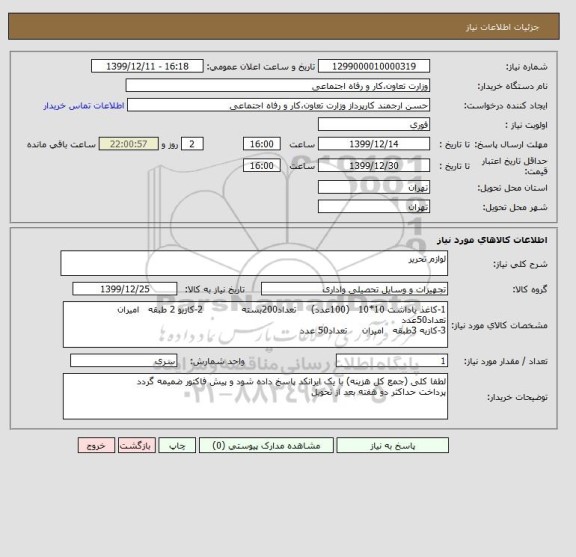The height and width of the screenshot is (557, 576).
Task: Click the بازگشت back button
Action: tap(137, 445)
